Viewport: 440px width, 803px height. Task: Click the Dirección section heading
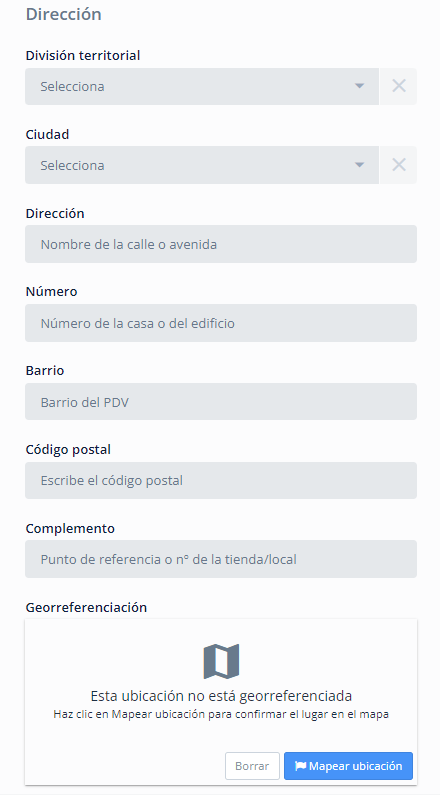[x=64, y=14]
